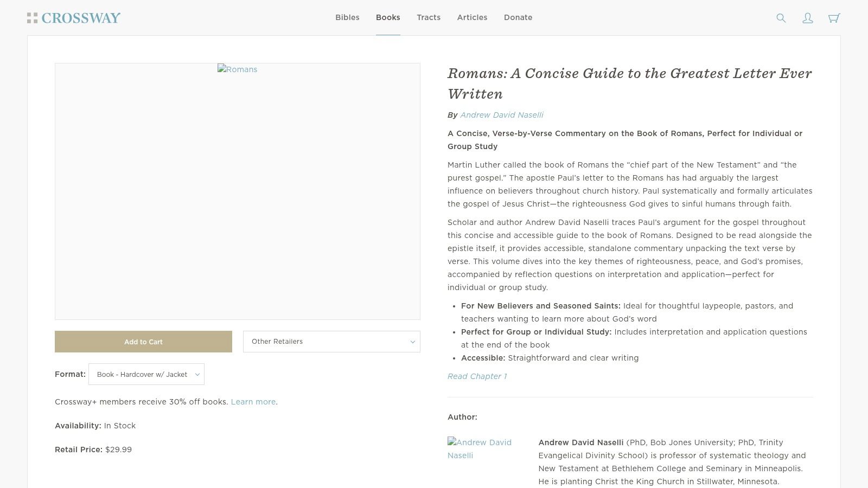
Task: Click the 'Scholar and author' description paragraph
Action: (630, 255)
